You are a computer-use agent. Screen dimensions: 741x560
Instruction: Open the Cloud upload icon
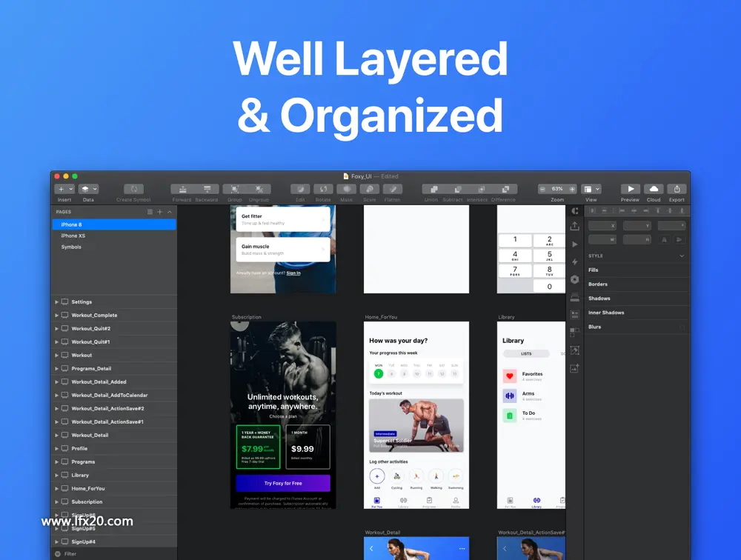[x=654, y=189]
